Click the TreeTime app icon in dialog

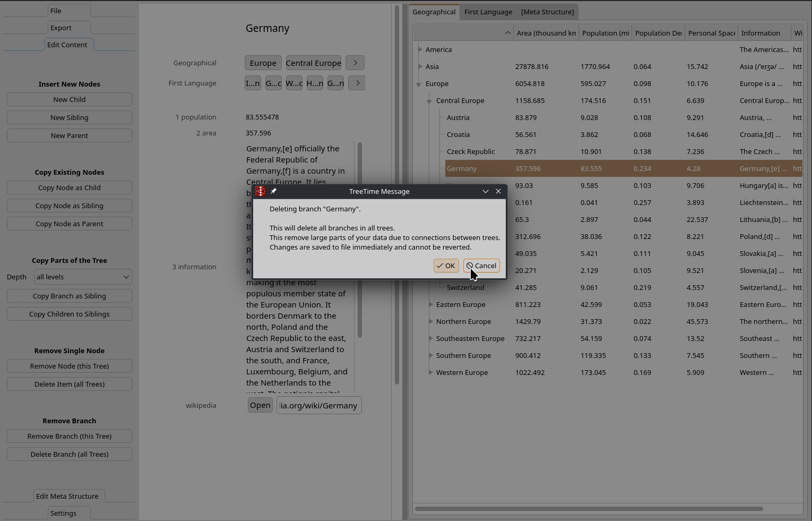(x=261, y=191)
